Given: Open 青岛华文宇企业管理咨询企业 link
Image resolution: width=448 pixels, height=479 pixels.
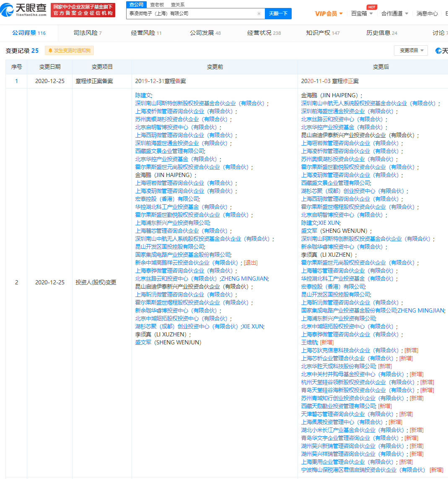Looking at the screenshot, I should [350, 438].
